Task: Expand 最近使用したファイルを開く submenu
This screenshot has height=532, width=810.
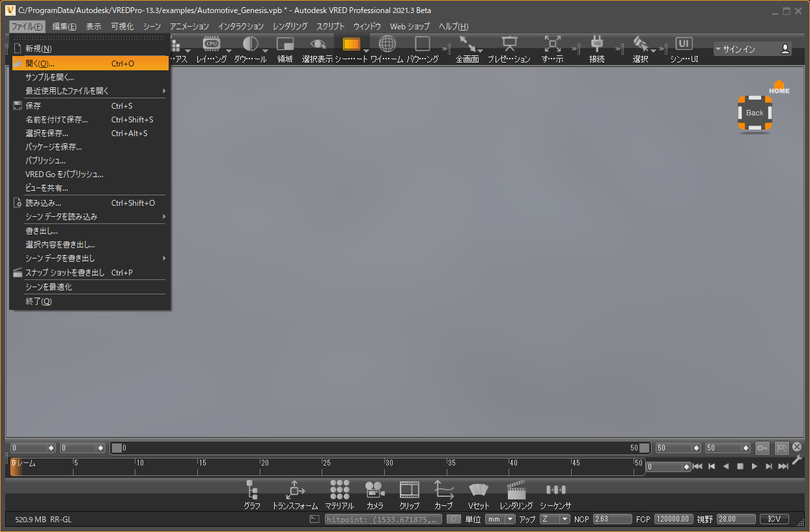Action: [x=90, y=91]
